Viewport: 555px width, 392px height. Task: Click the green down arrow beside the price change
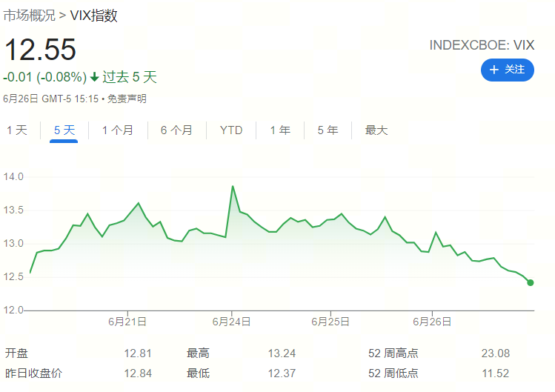(x=94, y=77)
